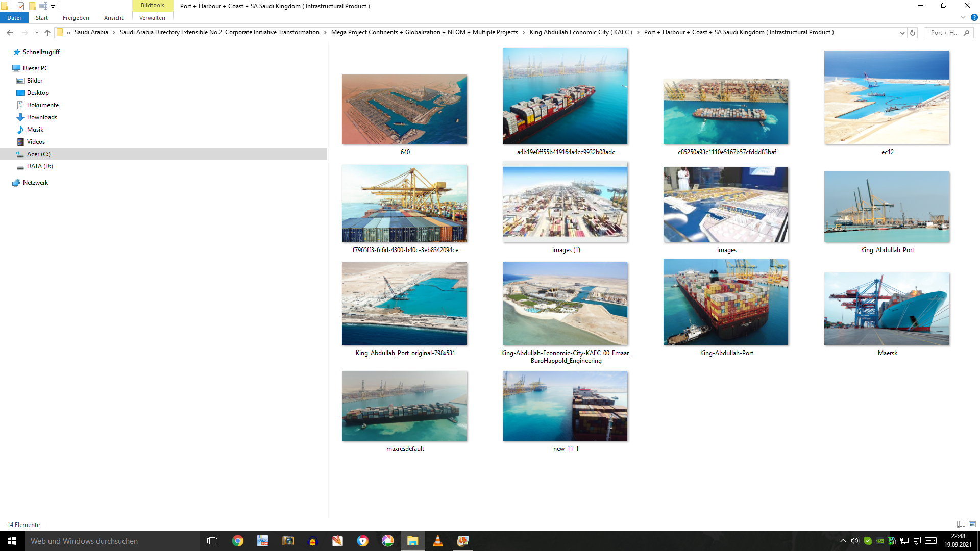Image resolution: width=980 pixels, height=551 pixels.
Task: Open Task View on the taskbar
Action: click(212, 541)
